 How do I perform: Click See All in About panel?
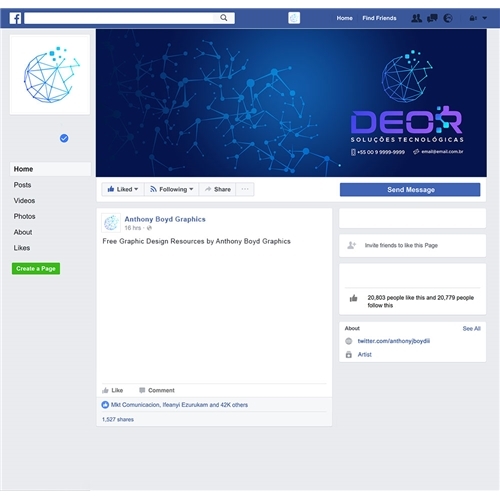pyautogui.click(x=471, y=328)
